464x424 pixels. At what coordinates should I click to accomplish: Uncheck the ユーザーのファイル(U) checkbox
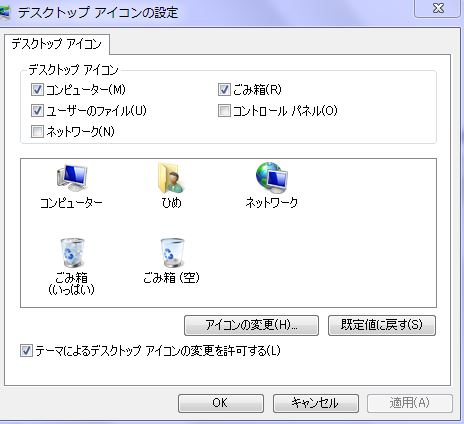pos(37,111)
